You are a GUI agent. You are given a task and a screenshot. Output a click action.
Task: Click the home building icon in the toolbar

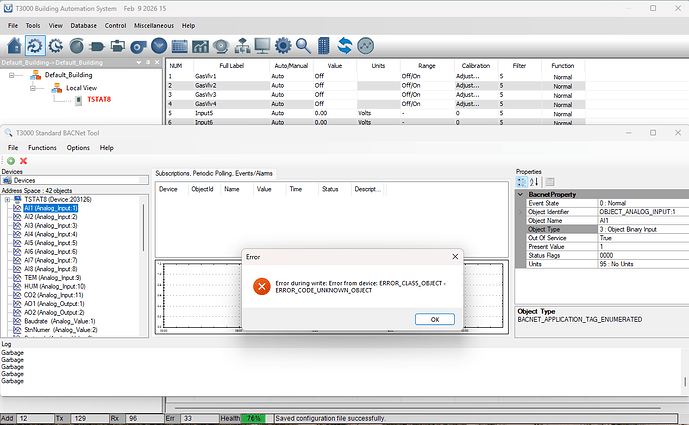(x=13, y=45)
